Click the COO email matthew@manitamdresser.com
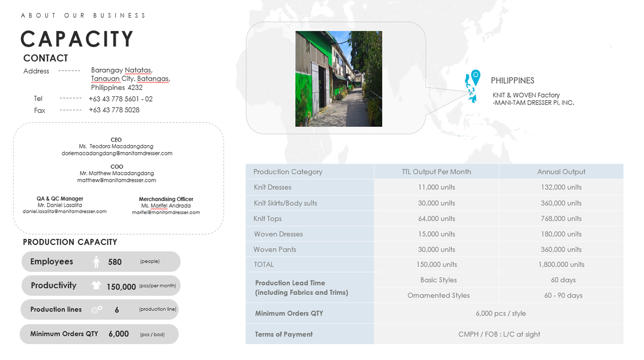 click(x=116, y=180)
